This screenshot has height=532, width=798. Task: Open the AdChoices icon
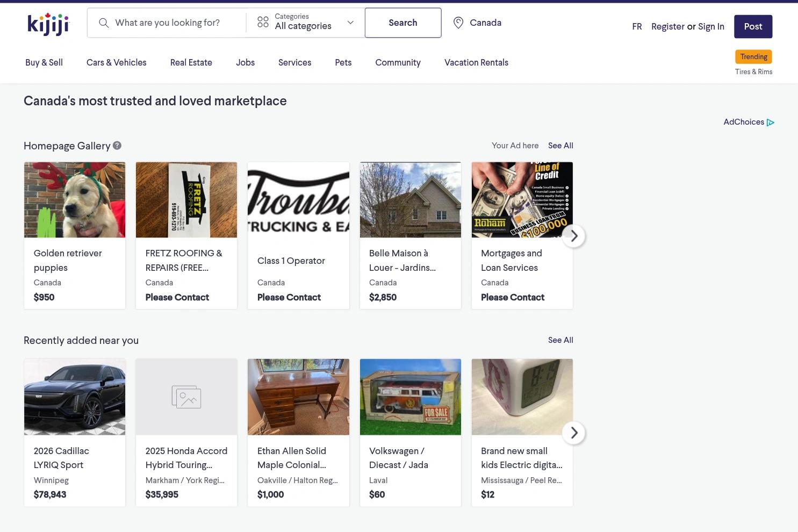pos(770,123)
